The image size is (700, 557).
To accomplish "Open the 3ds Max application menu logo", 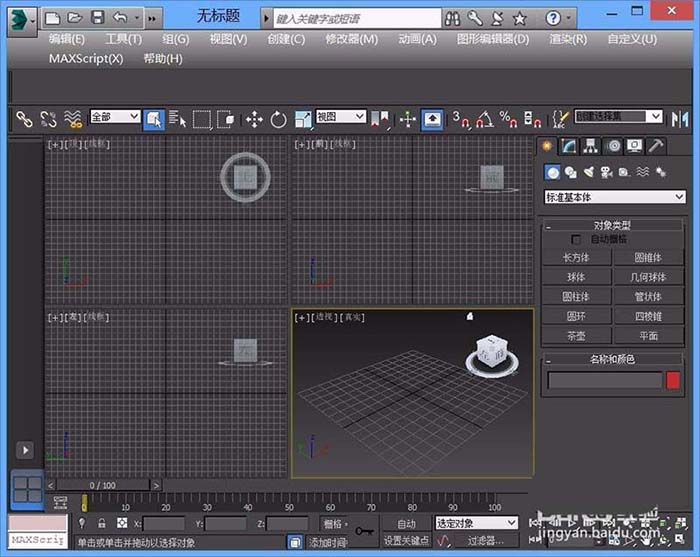I will 21,20.
